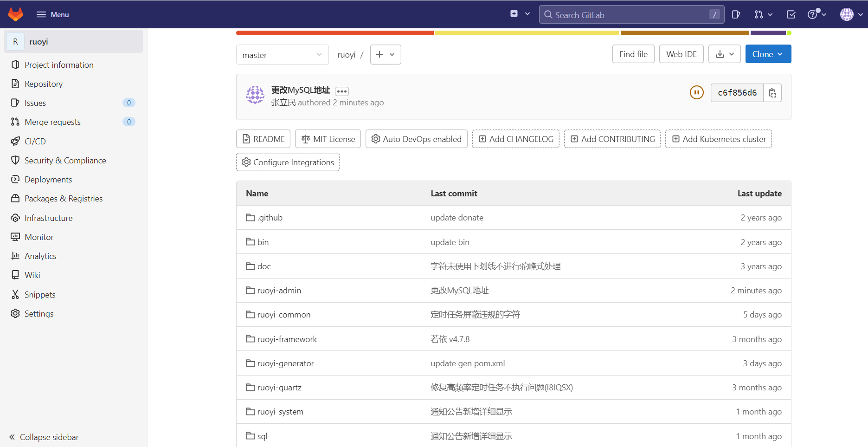Open the commit title 更改MySQL地址
Viewport: 868px width, 447px height.
pos(301,90)
